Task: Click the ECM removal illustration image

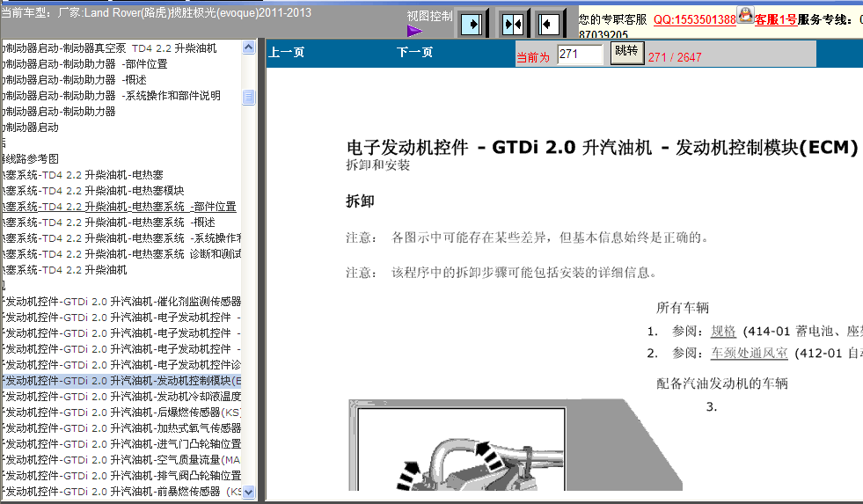Action: pos(515,444)
